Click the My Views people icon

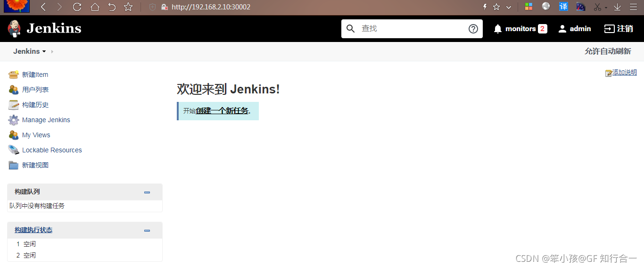tap(14, 135)
